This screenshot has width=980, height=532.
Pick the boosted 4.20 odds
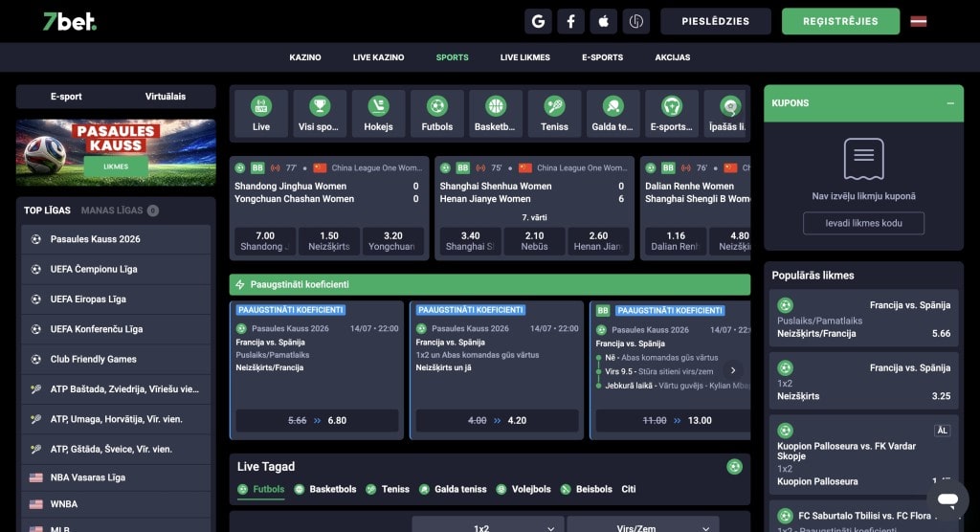coord(497,421)
